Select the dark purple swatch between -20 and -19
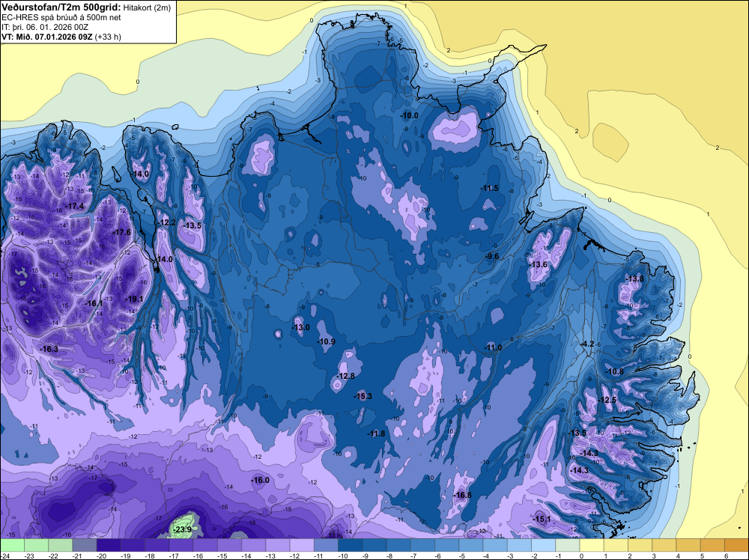 (109, 545)
